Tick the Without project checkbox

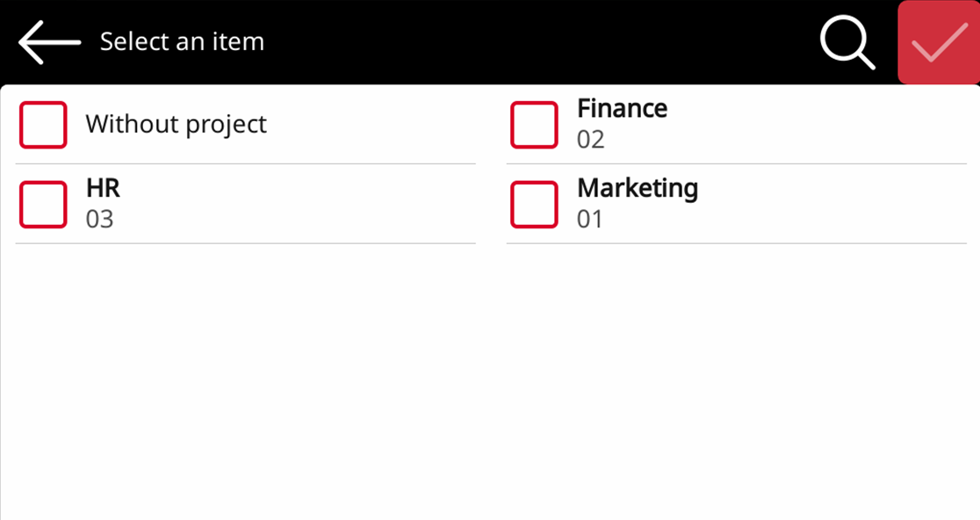[x=43, y=125]
